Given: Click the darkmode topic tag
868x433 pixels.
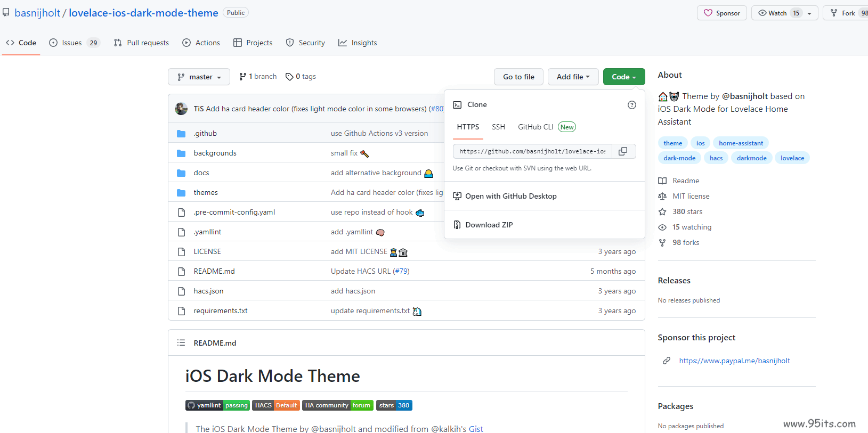Looking at the screenshot, I should point(752,158).
